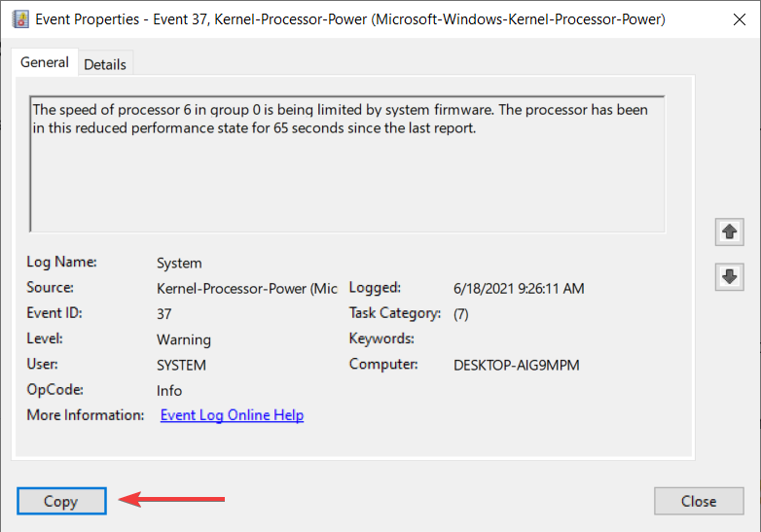The image size is (761, 532).
Task: Switch to the Details tab
Action: pos(105,64)
